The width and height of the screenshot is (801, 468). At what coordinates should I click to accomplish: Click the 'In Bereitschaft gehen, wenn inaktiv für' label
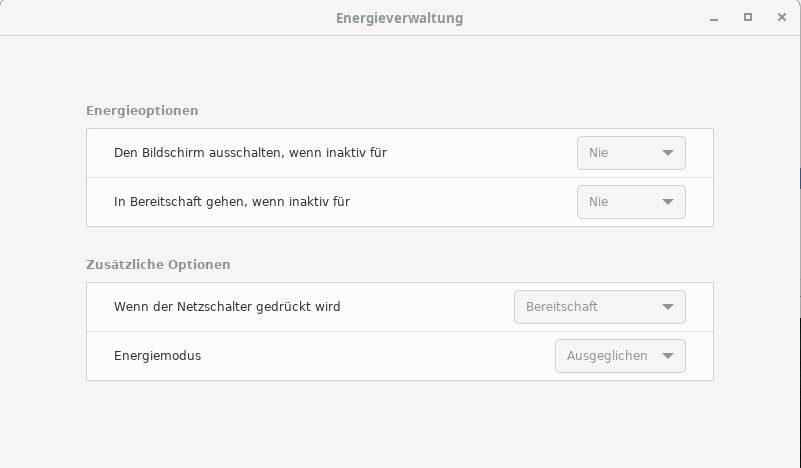[x=232, y=202]
